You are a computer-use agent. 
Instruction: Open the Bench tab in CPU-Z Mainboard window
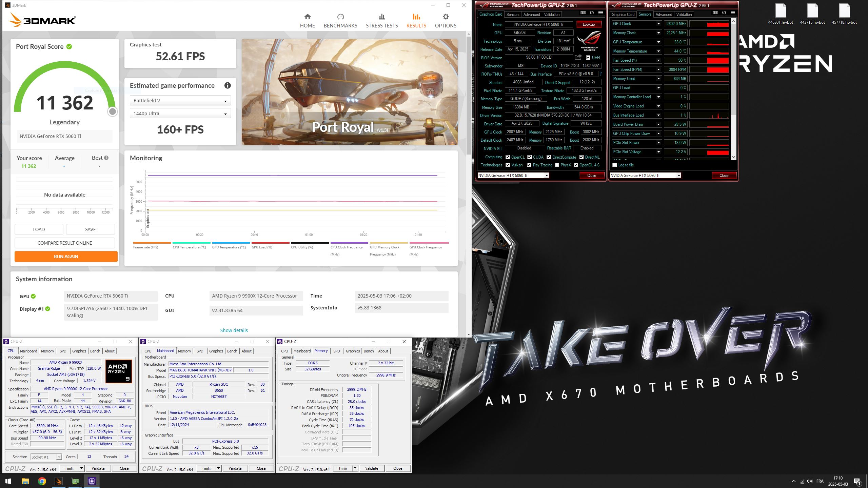232,351
